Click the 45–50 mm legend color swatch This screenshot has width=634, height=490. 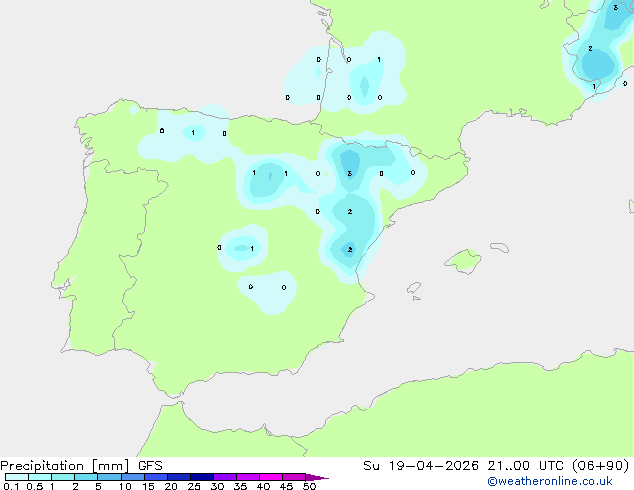pyautogui.click(x=294, y=477)
